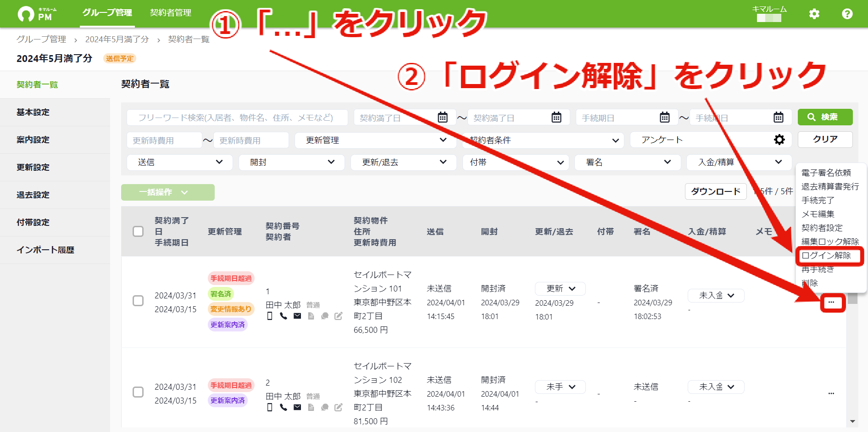Image resolution: width=868 pixels, height=432 pixels.
Task: Change 未手 status dropdown for contract 2
Action: tap(560, 387)
